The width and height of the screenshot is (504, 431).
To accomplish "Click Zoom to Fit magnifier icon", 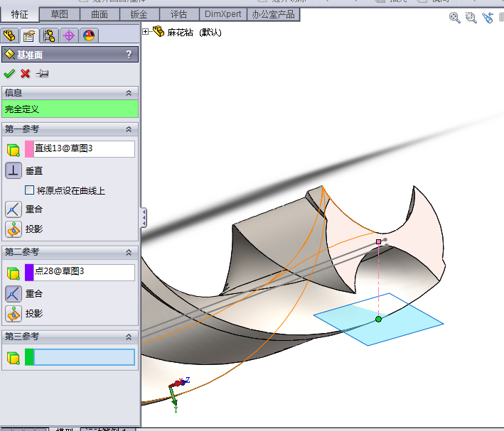I will coord(455,18).
